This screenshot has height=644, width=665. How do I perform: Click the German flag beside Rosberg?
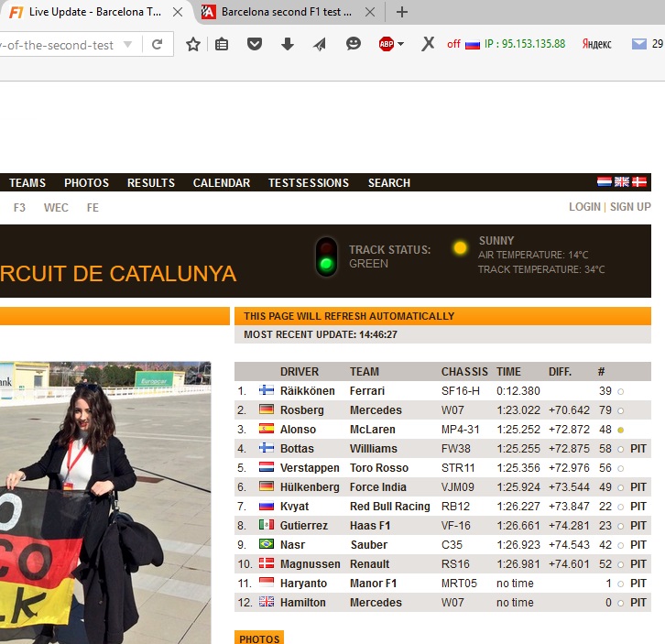[267, 409]
